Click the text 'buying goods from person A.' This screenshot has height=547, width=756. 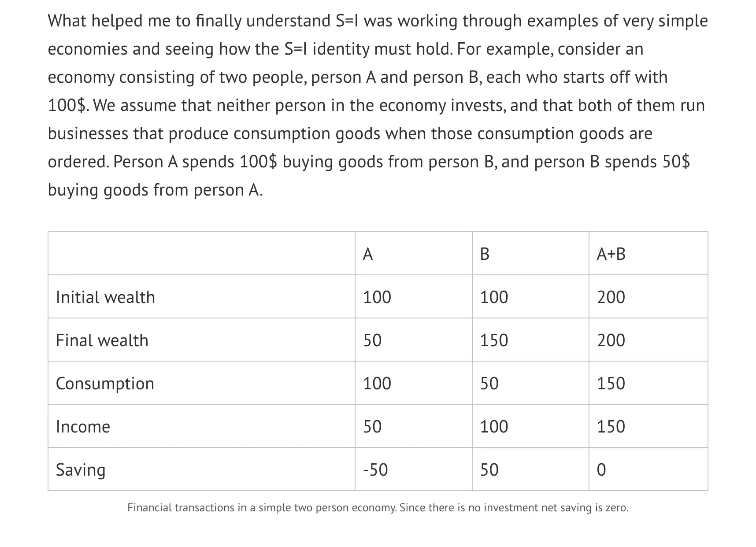point(155,190)
